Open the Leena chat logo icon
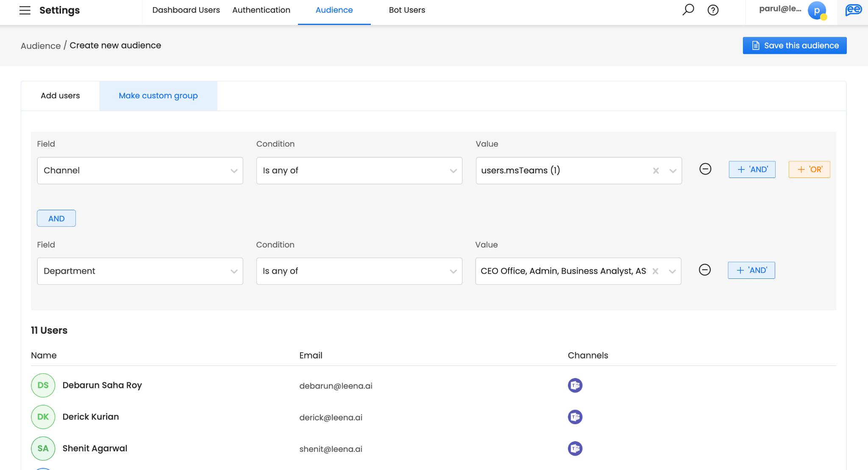Viewport: 868px width, 470px height. pos(853,10)
